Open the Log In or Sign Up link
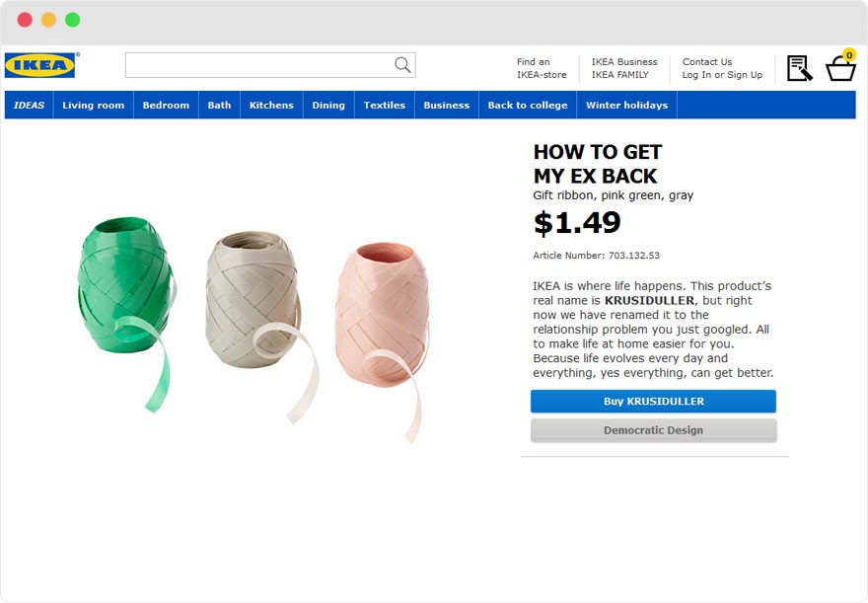 tap(722, 75)
